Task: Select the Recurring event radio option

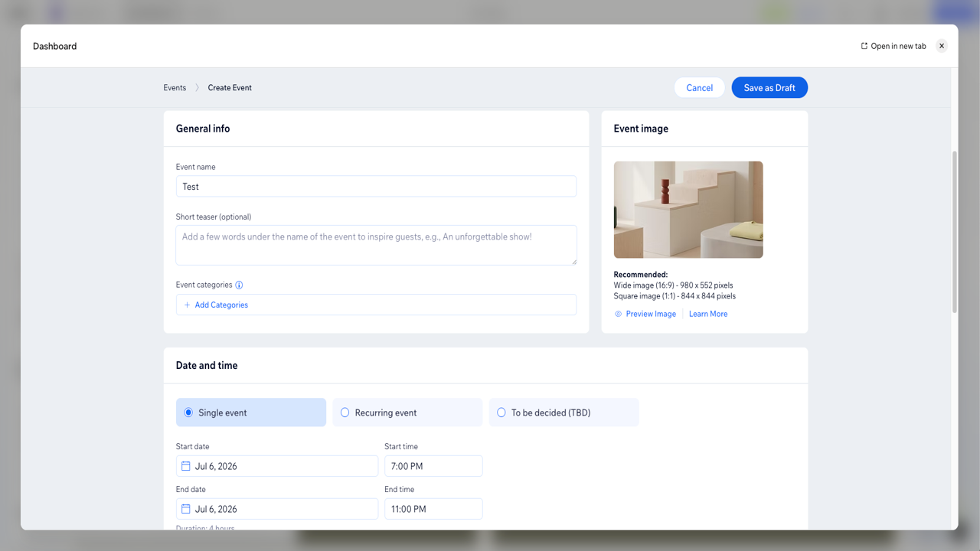Action: [x=407, y=412]
